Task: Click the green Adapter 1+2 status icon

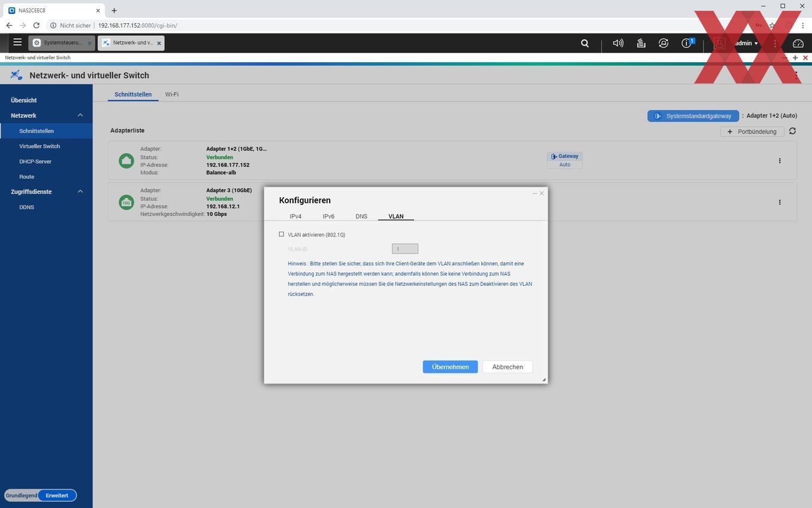Action: tap(126, 161)
